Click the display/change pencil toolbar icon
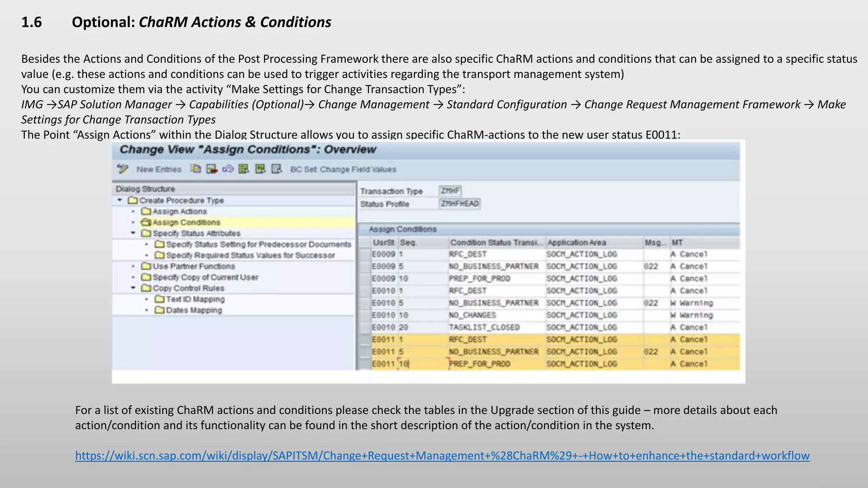 pyautogui.click(x=122, y=169)
